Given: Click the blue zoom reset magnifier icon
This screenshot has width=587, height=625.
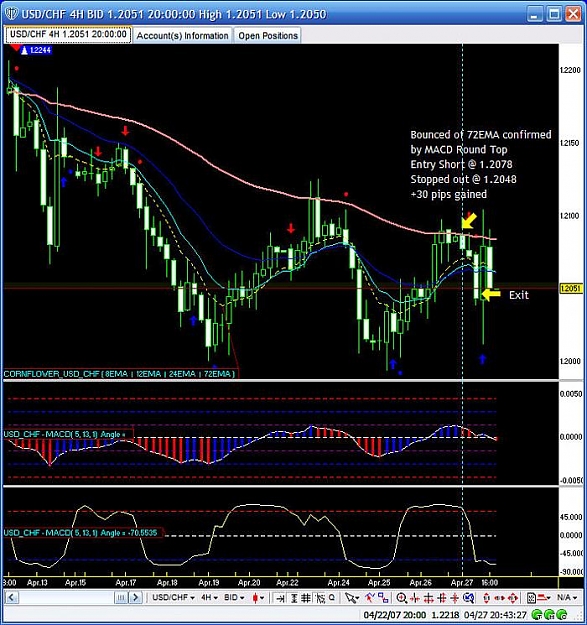Looking at the screenshot, I should [469, 598].
